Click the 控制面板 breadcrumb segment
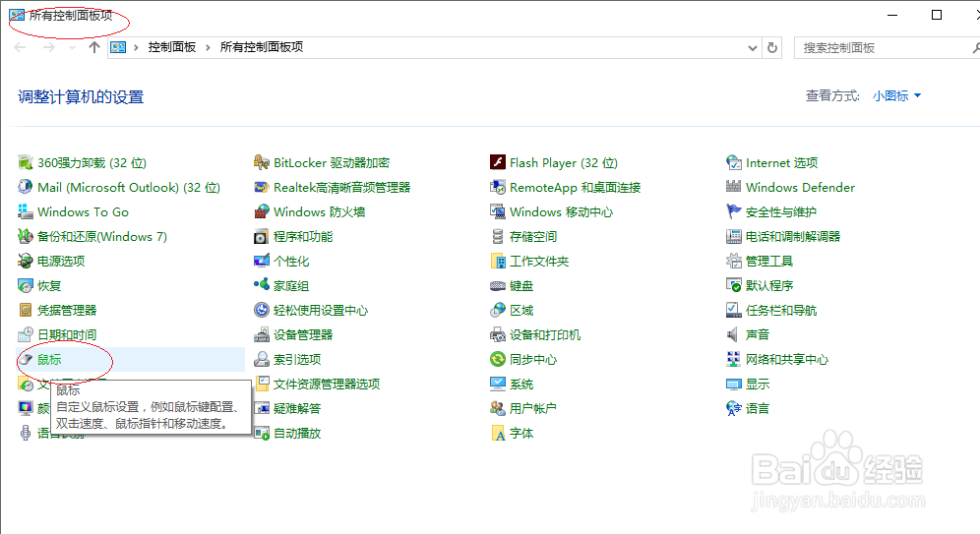The height and width of the screenshot is (534, 980). [172, 47]
